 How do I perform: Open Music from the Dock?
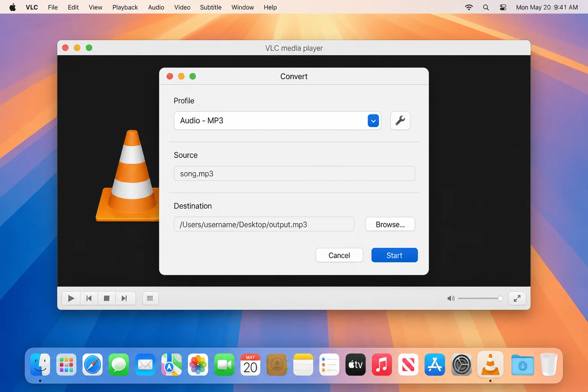(x=382, y=364)
